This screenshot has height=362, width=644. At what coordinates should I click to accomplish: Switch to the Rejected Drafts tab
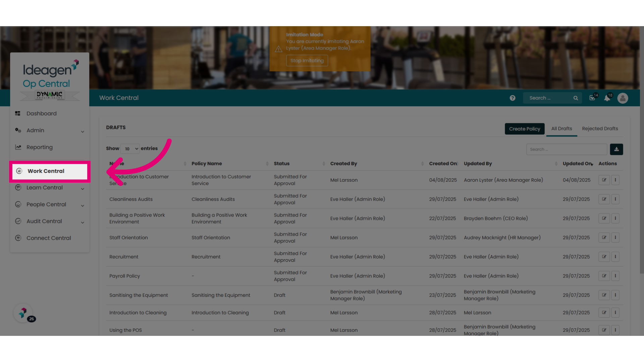(x=600, y=129)
